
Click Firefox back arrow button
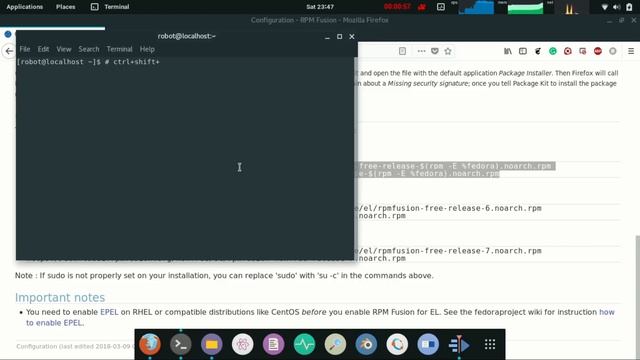pyautogui.click(x=9, y=51)
